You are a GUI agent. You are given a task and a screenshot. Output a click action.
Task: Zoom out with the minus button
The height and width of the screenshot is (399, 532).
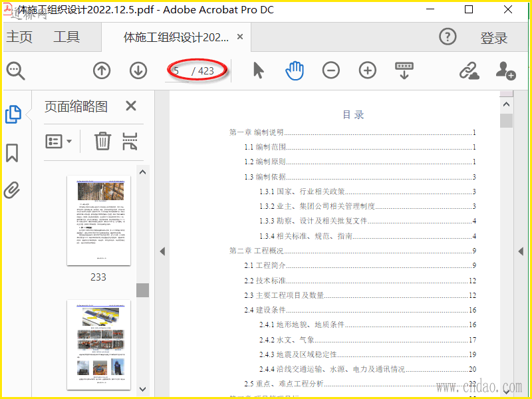(x=331, y=70)
